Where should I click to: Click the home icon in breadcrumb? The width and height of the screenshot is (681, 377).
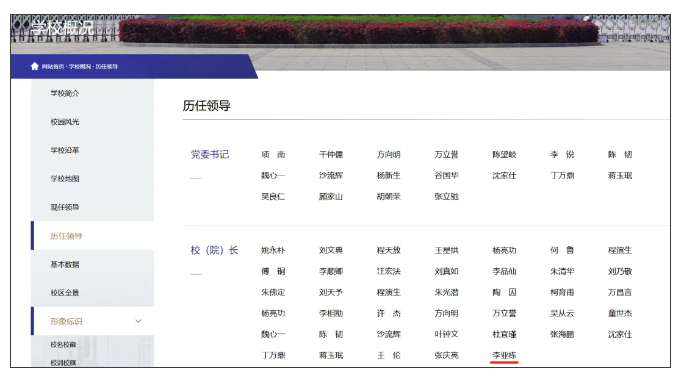tap(35, 66)
